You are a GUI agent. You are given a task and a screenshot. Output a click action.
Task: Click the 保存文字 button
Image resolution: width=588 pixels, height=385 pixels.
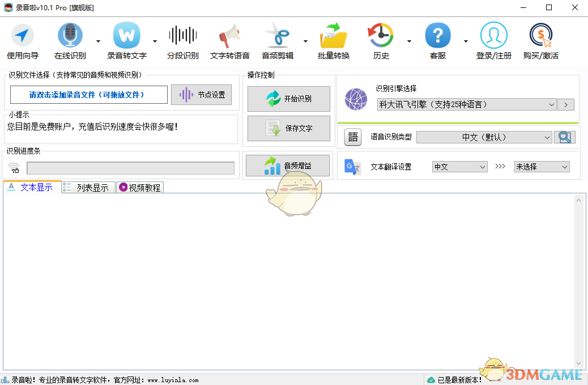click(289, 128)
